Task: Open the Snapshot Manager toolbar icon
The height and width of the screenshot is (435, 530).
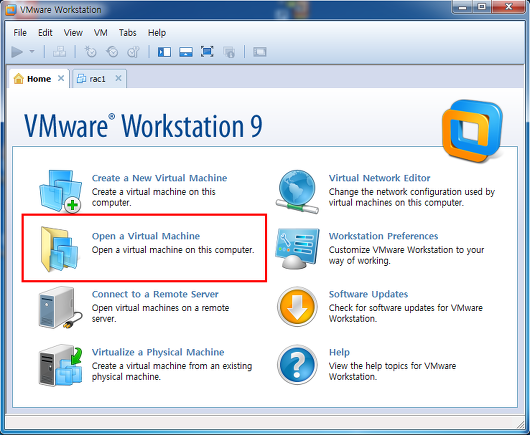Action: (134, 52)
